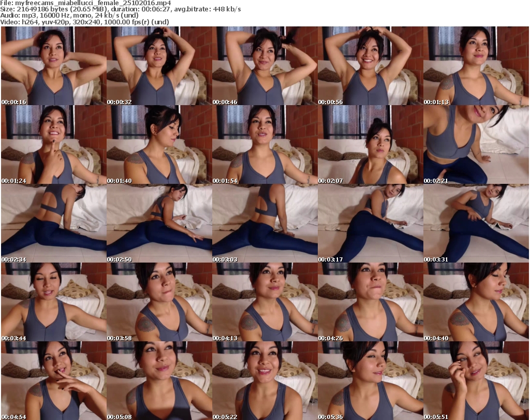The image size is (530, 420).
Task: Choose the frame stamped 00:02:34
Action: [x=54, y=224]
